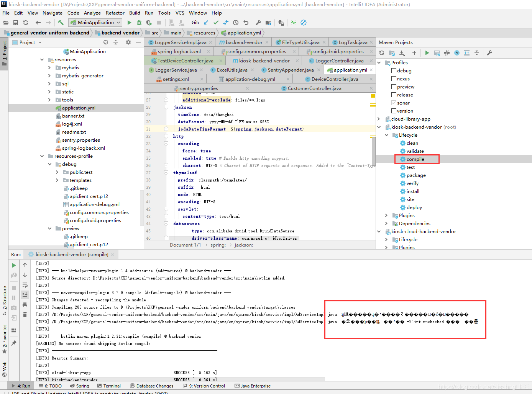Open Version Control tool window

coord(204,386)
